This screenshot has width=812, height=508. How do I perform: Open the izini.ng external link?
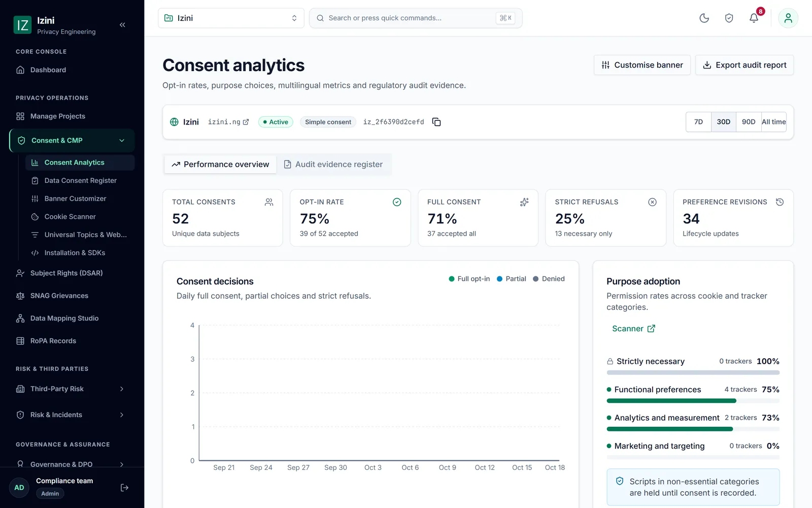tap(228, 122)
